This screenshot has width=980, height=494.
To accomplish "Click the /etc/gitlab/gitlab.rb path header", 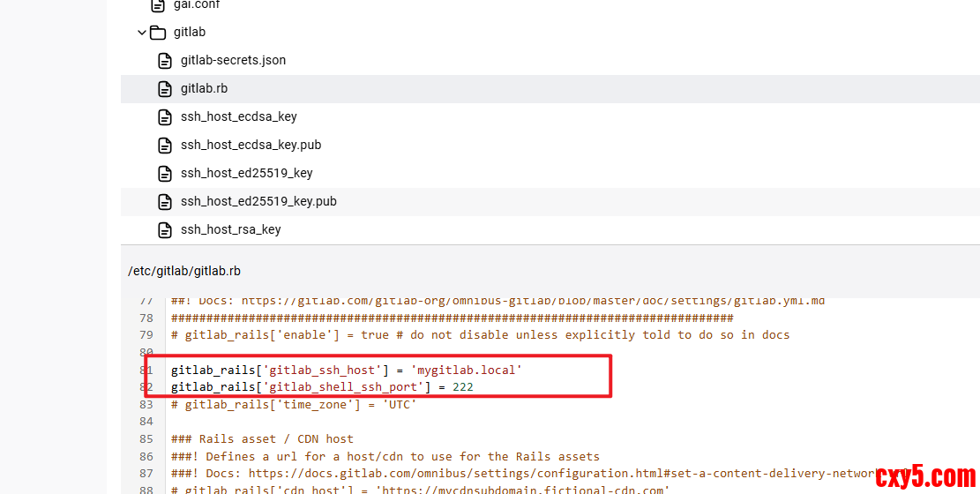I will coord(184,272).
